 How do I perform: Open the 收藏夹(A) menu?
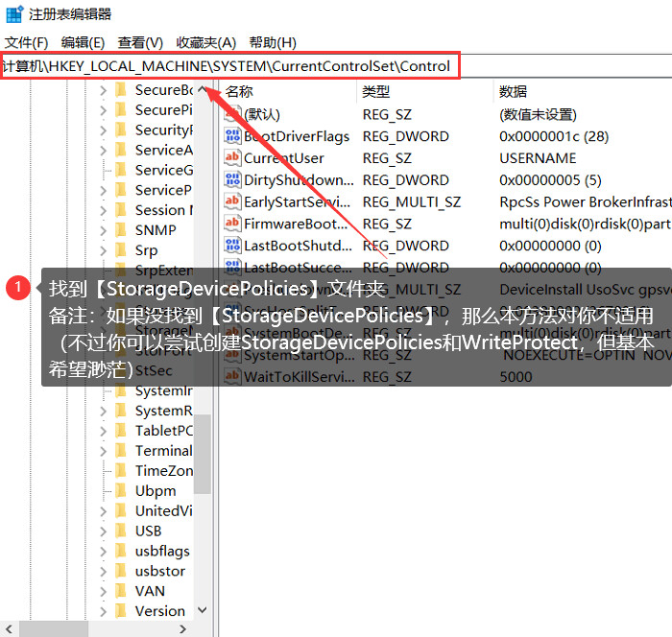pos(206,42)
